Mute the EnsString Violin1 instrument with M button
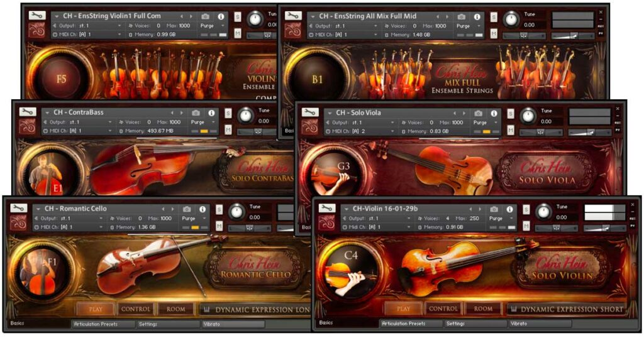The height and width of the screenshot is (338, 644). 237,33
